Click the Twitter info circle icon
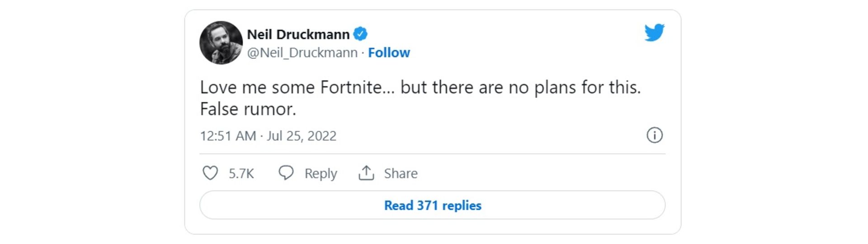 point(654,135)
